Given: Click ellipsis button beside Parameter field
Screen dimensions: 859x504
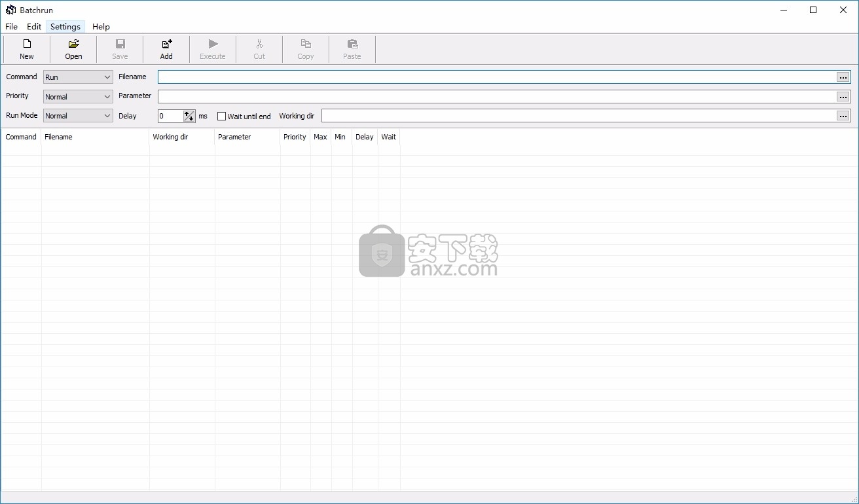Looking at the screenshot, I should pos(843,97).
